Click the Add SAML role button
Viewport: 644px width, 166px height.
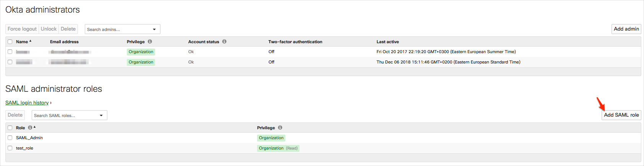pos(621,115)
